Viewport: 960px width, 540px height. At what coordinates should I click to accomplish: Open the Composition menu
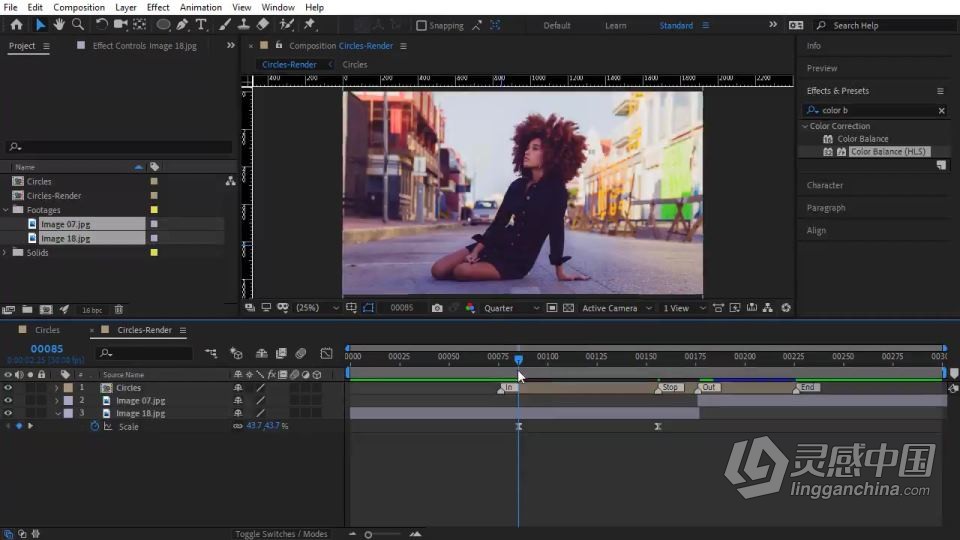[x=79, y=7]
